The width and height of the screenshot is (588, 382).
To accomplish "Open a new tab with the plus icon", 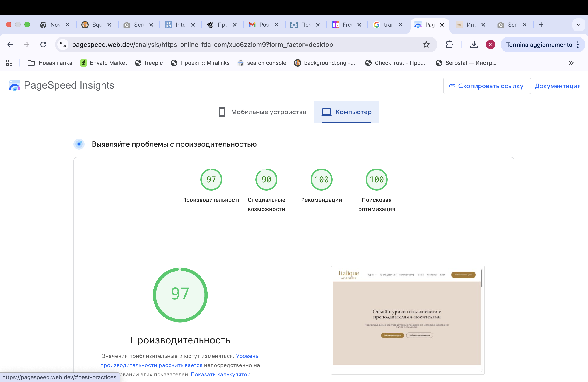I will tap(541, 25).
